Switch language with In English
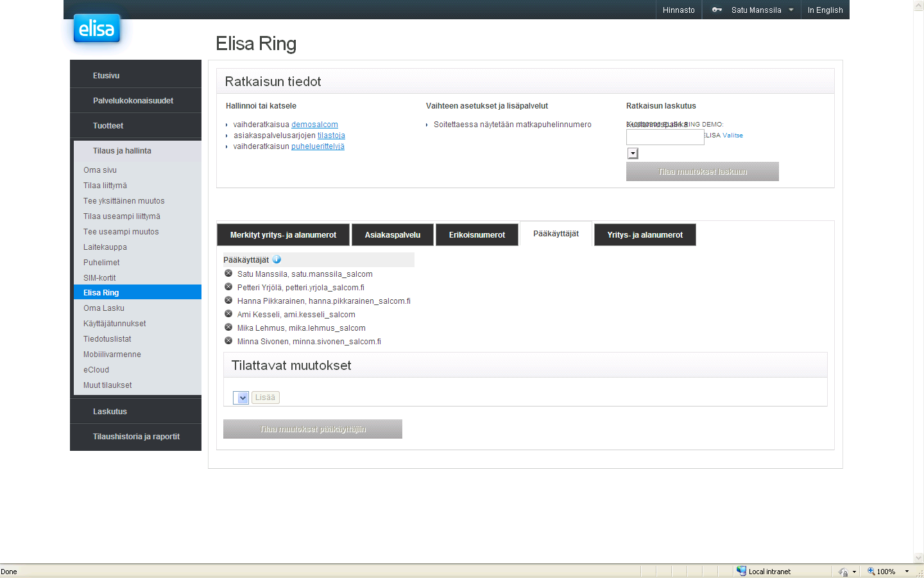 pyautogui.click(x=825, y=10)
